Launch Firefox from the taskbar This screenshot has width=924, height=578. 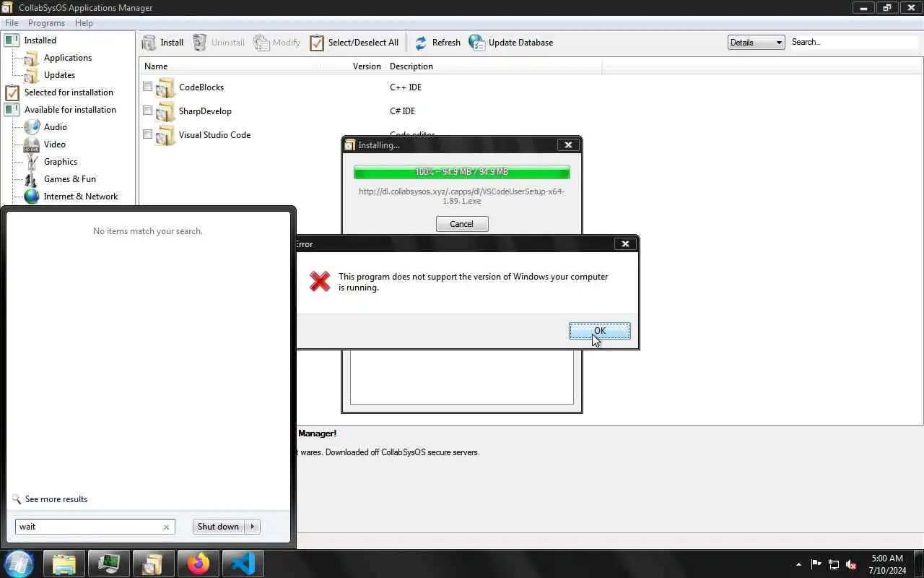point(199,564)
